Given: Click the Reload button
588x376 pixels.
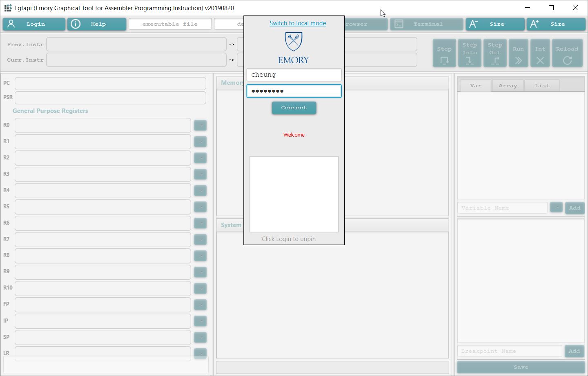Looking at the screenshot, I should pos(567,53).
